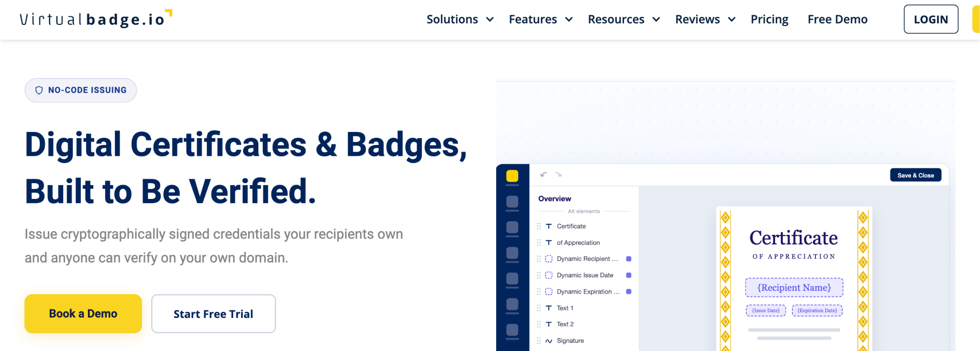Click the text icon beside of Appreciation
This screenshot has width=980, height=351.
pos(549,242)
